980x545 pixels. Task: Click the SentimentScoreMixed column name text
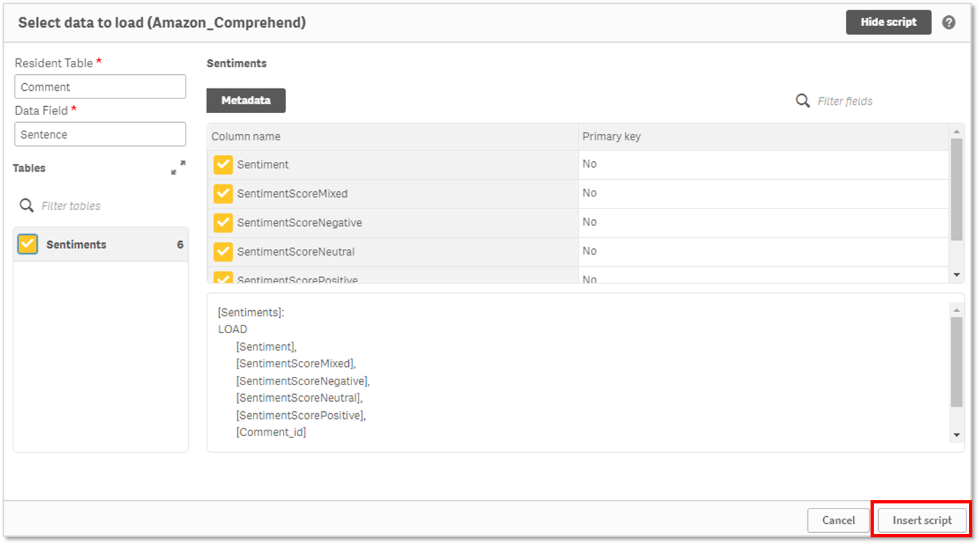pos(293,193)
